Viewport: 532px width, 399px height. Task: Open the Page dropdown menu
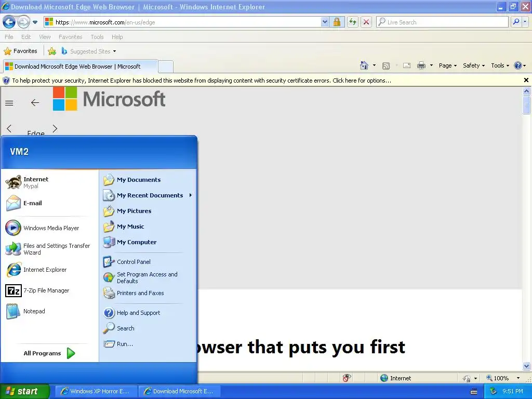point(447,66)
